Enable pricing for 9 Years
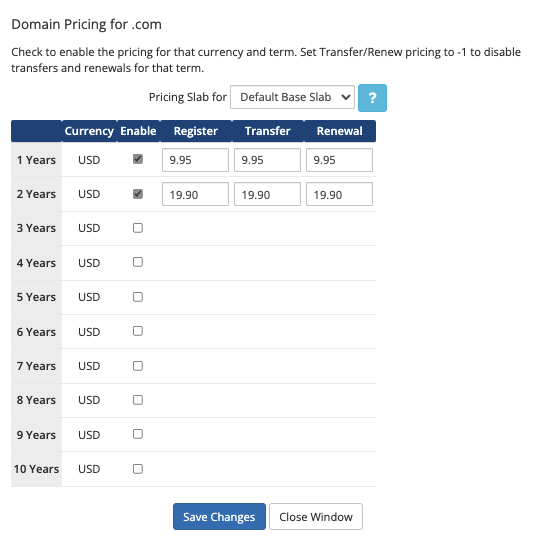534x549 pixels. 138,434
